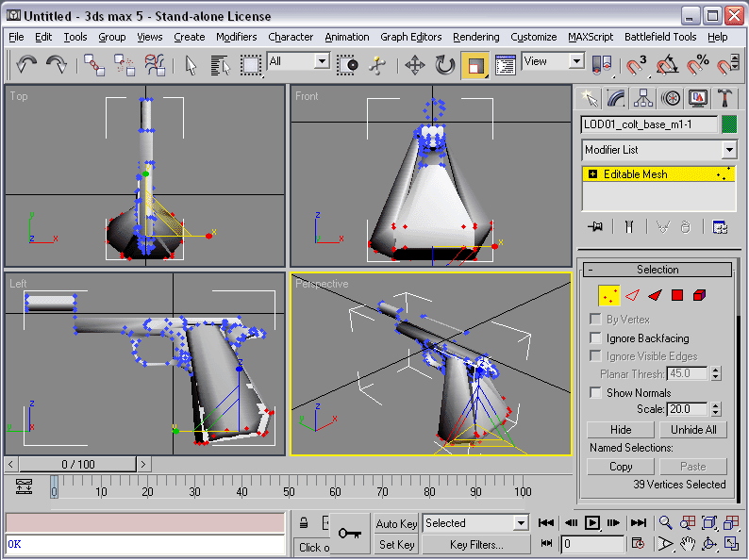Toggle the Auto Key button
This screenshot has width=749, height=560.
[x=396, y=524]
